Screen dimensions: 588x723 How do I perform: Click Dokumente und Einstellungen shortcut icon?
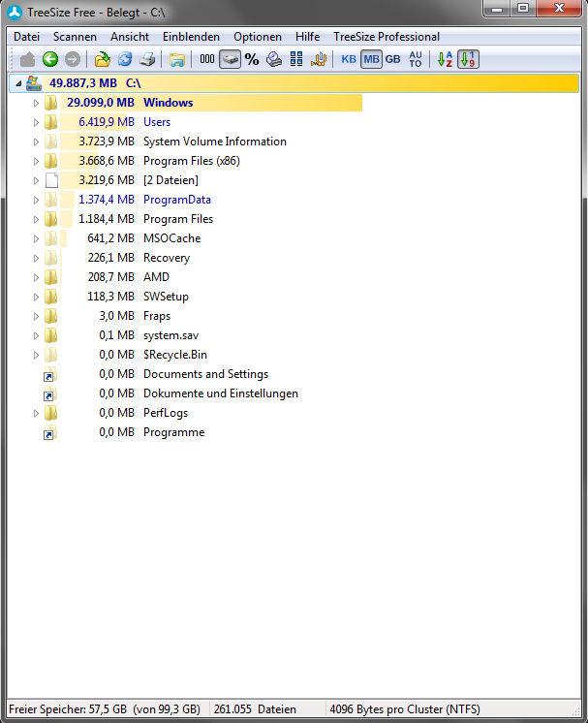click(49, 393)
